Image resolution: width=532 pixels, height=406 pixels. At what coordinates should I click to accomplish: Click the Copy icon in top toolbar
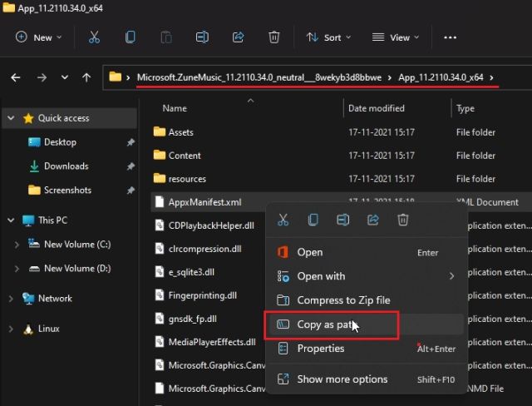(x=131, y=37)
